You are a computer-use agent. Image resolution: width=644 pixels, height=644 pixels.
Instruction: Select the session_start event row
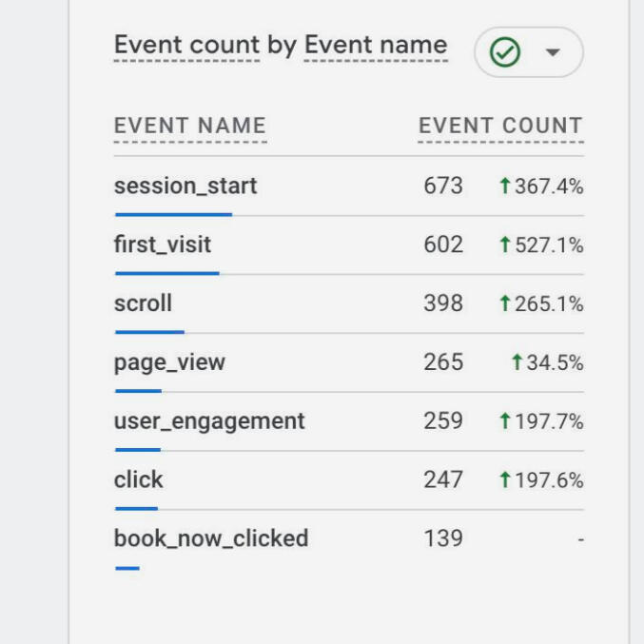point(185,185)
